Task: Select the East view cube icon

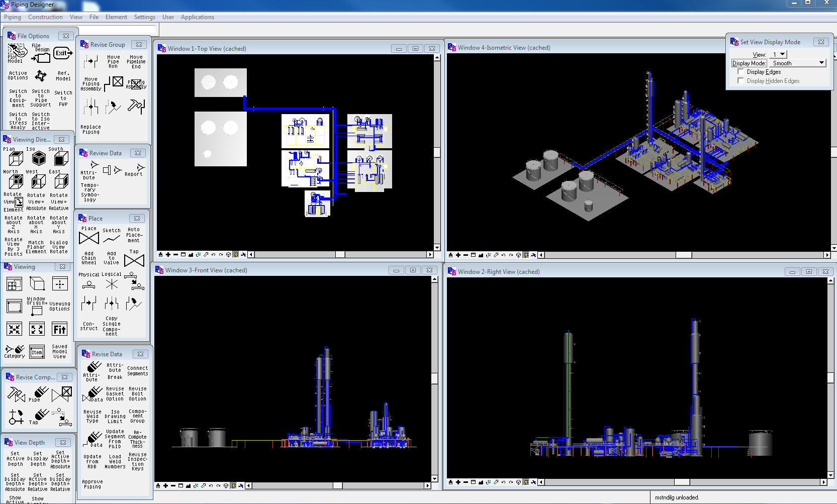Action: tap(61, 181)
